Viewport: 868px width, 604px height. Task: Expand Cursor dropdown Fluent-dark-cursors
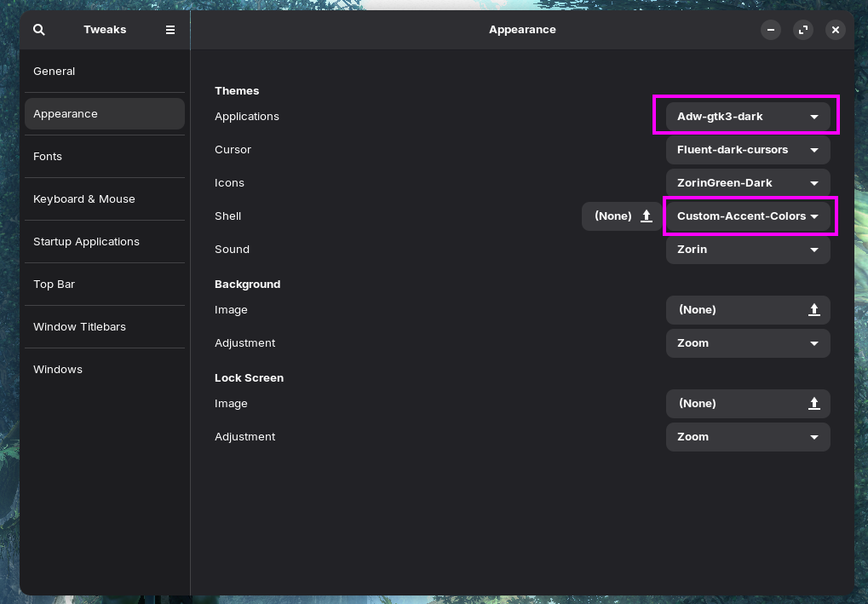pos(748,149)
